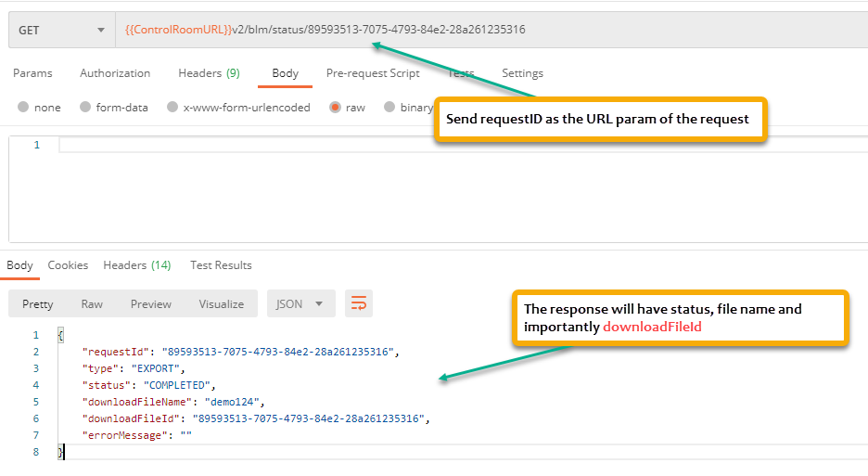The width and height of the screenshot is (868, 476).
Task: Click into request body editor line 1
Action: click(463, 145)
